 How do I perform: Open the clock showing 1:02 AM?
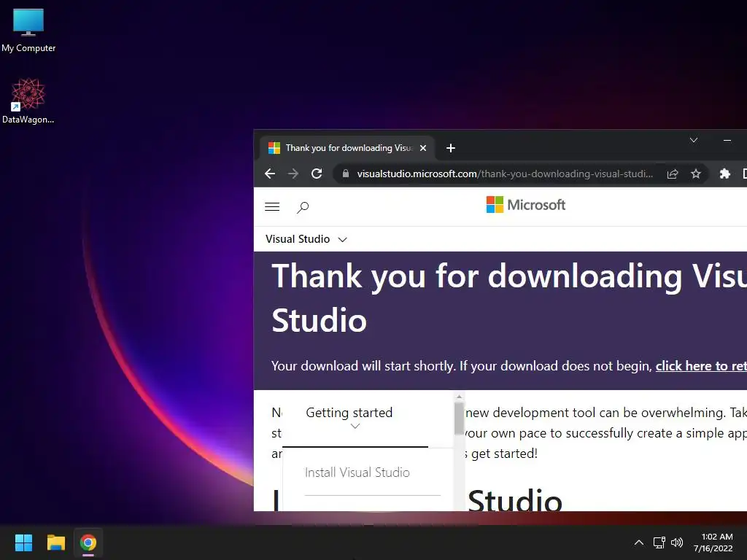click(713, 542)
